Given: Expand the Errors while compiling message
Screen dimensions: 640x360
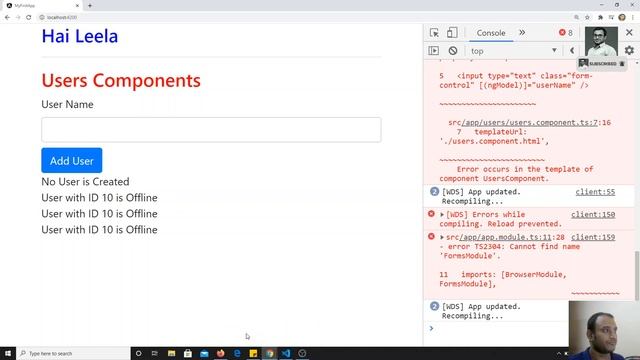Looking at the screenshot, I should 442,214.
